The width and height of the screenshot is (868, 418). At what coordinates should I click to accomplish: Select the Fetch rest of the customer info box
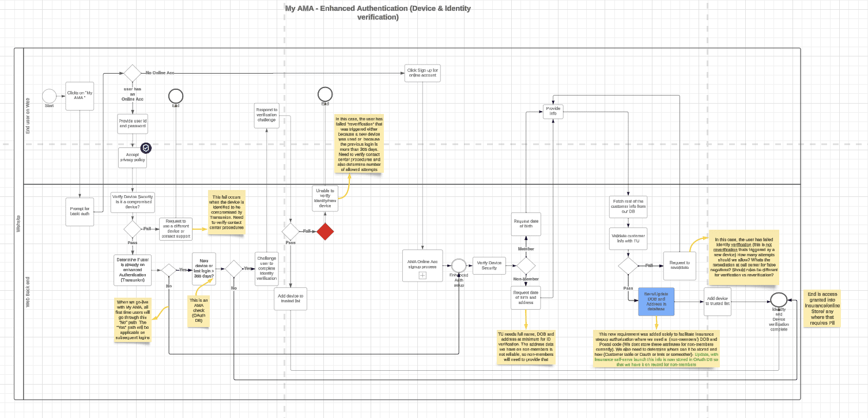tap(628, 207)
